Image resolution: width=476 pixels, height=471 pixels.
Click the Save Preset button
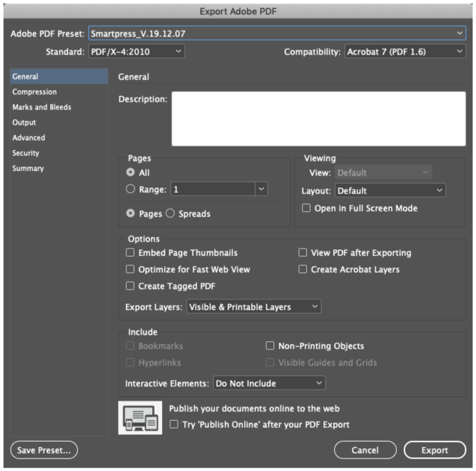pyautogui.click(x=44, y=450)
